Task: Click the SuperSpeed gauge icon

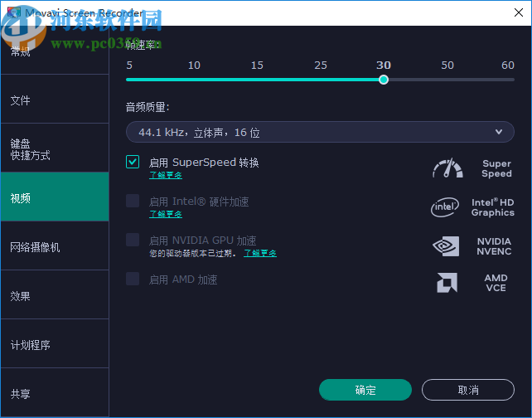Action: click(x=447, y=168)
